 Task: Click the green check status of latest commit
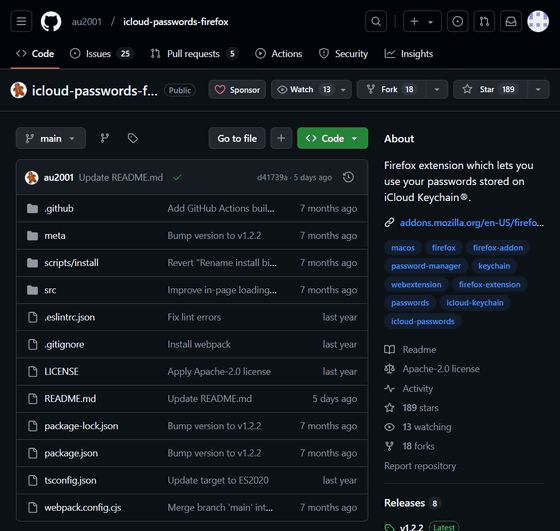pos(178,177)
